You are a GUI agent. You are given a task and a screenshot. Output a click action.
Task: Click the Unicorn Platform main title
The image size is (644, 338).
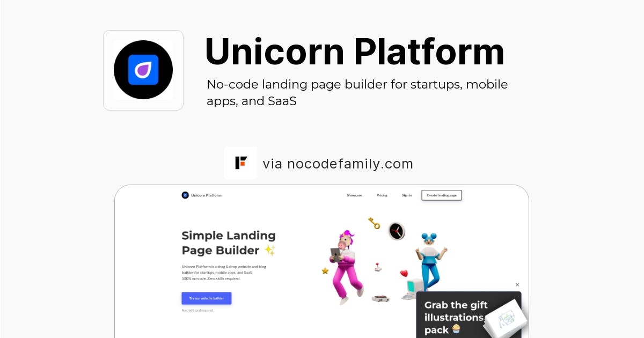point(355,52)
